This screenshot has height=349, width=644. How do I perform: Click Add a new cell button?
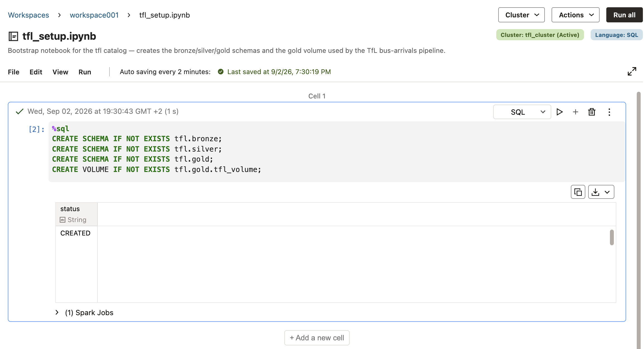(317, 338)
